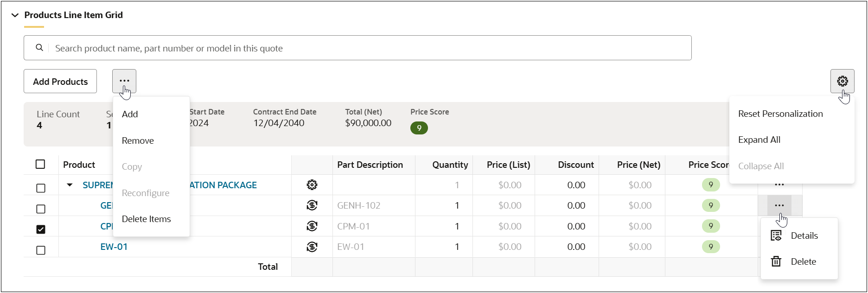The width and height of the screenshot is (868, 293).
Task: Choose Delete Items from actions menu
Action: pyautogui.click(x=146, y=219)
